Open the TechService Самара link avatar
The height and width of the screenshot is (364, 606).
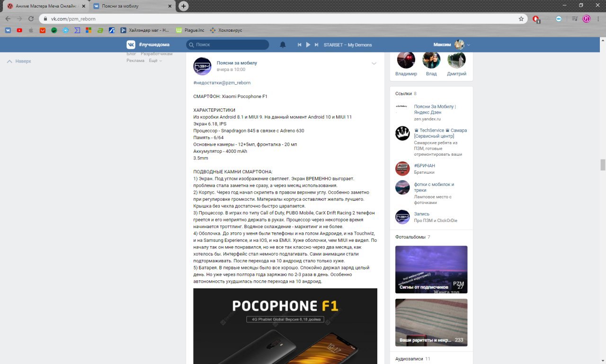[x=402, y=133]
